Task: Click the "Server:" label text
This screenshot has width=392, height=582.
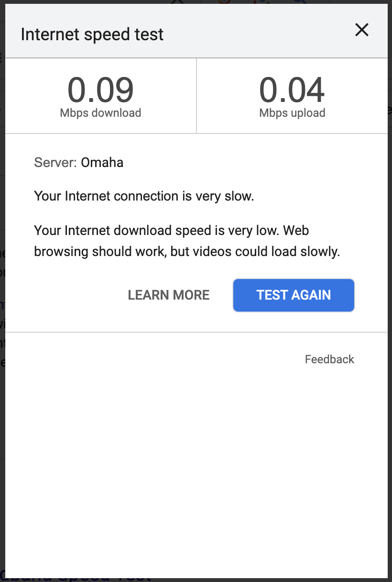Action: (55, 163)
